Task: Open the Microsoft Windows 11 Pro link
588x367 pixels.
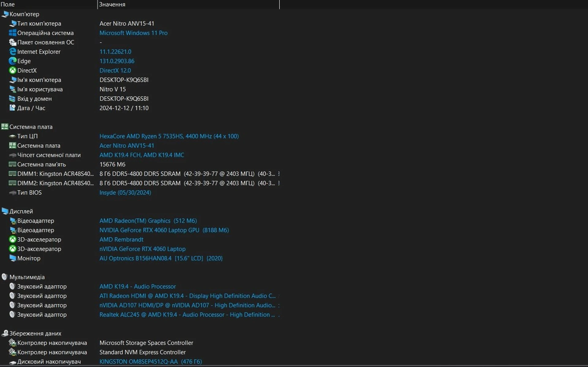Action: tap(134, 33)
